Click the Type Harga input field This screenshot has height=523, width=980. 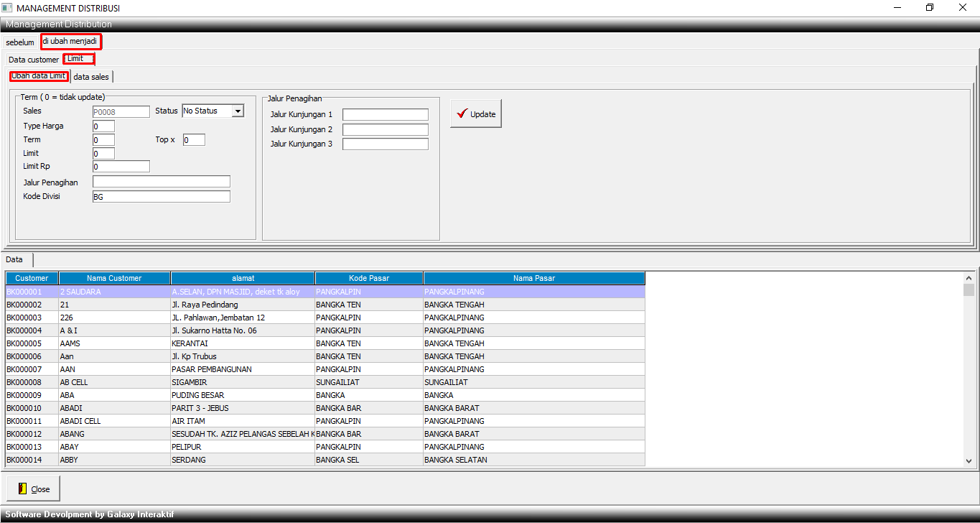103,126
